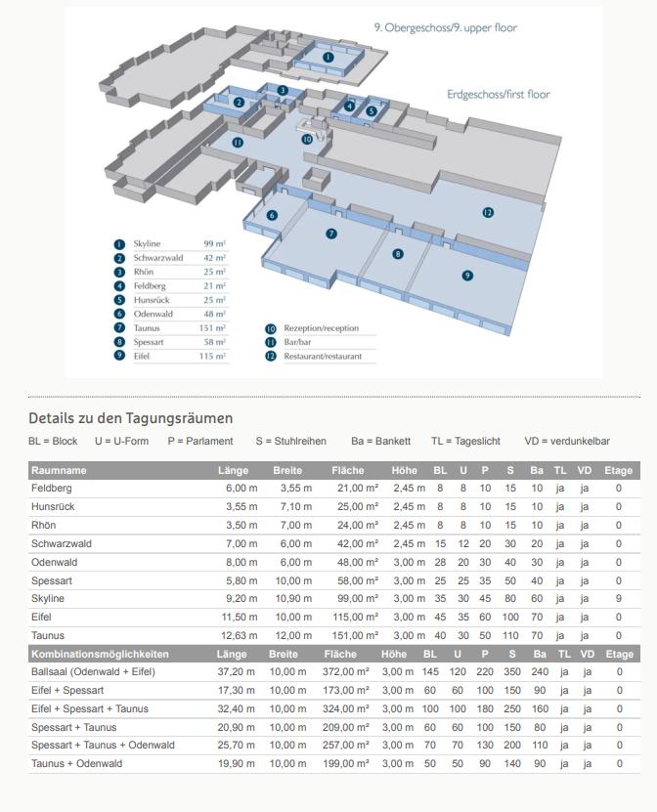Click marker 2 Schwarzwald on the floor plan
657x812 pixels.
pyautogui.click(x=239, y=102)
